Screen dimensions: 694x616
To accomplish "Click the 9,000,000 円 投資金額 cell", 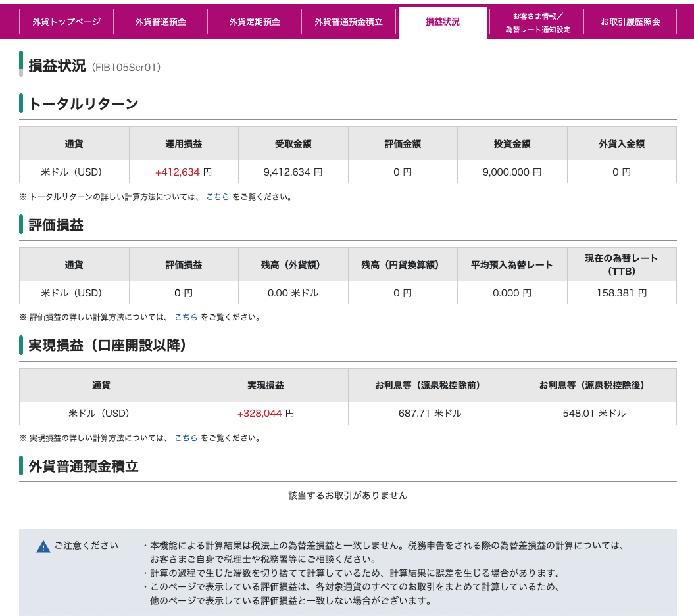I will point(512,172).
